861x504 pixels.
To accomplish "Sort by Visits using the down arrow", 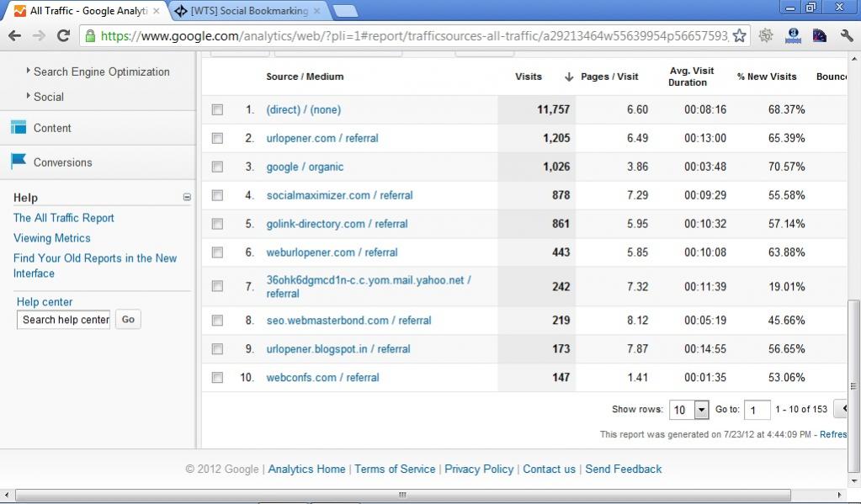I will [x=569, y=77].
